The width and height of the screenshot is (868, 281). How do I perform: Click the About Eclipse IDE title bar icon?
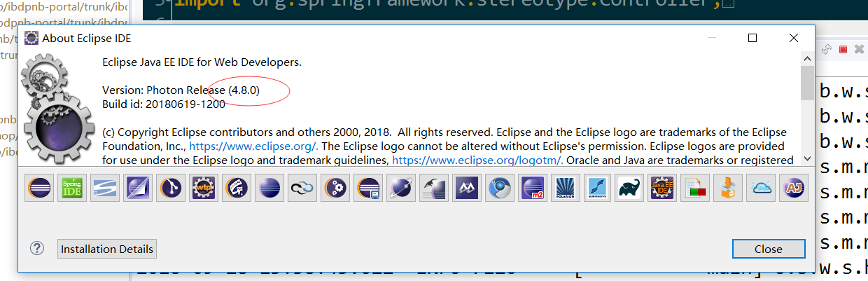click(x=31, y=38)
